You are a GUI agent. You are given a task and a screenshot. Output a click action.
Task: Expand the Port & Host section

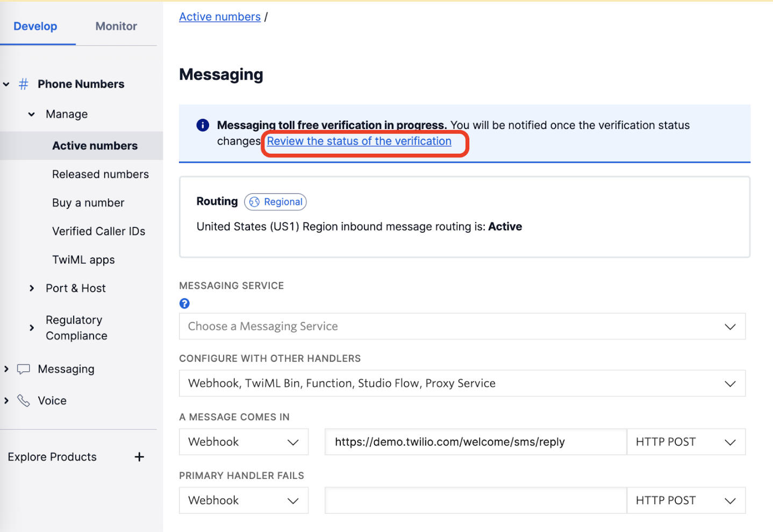[x=31, y=288]
